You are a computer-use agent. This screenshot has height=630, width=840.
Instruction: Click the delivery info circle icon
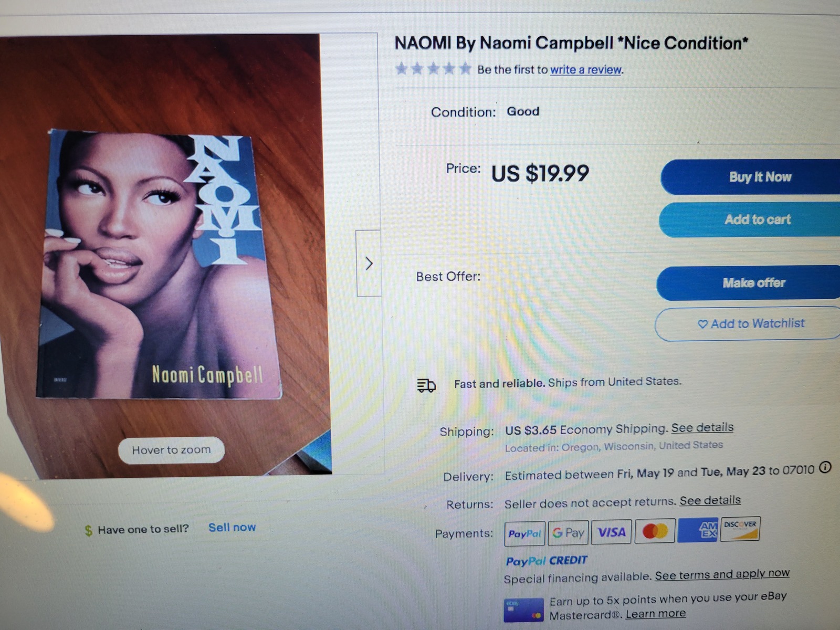(825, 467)
